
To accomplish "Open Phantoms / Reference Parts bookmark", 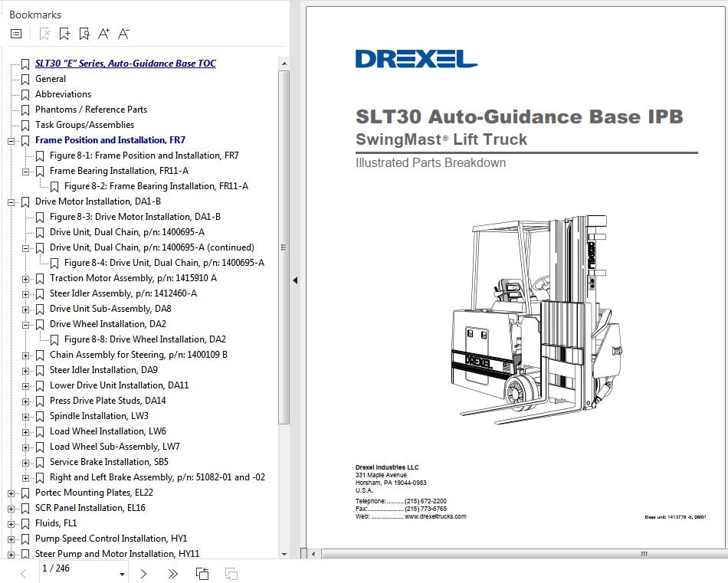I will [91, 110].
